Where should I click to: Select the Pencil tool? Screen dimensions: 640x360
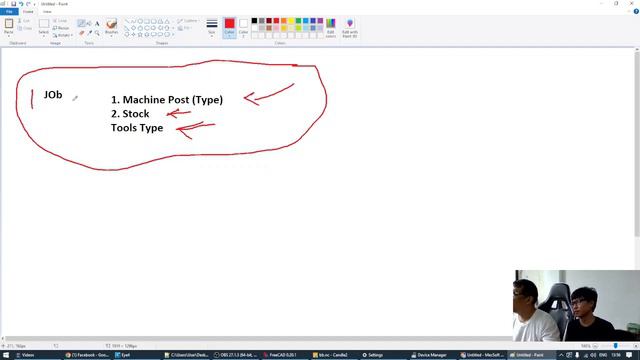(x=82, y=23)
